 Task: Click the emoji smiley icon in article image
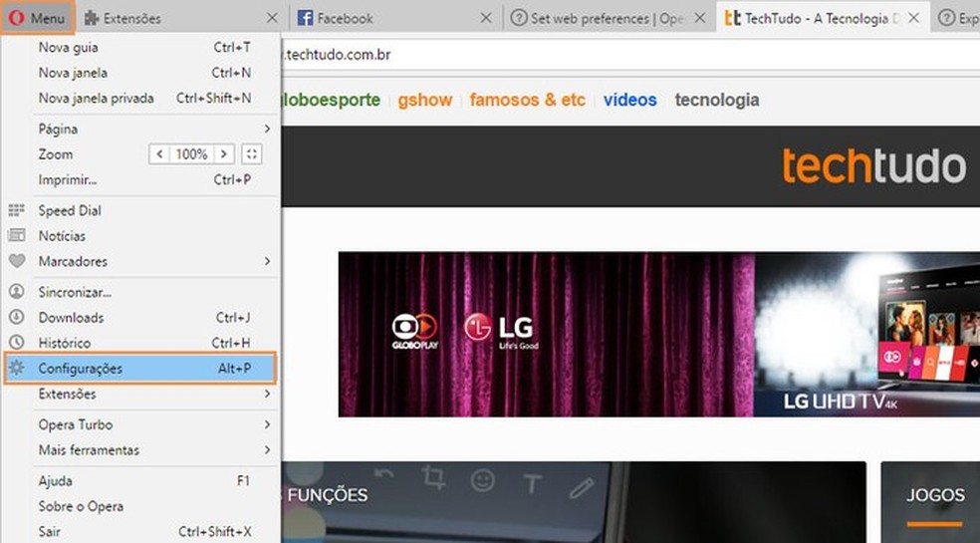click(x=482, y=480)
